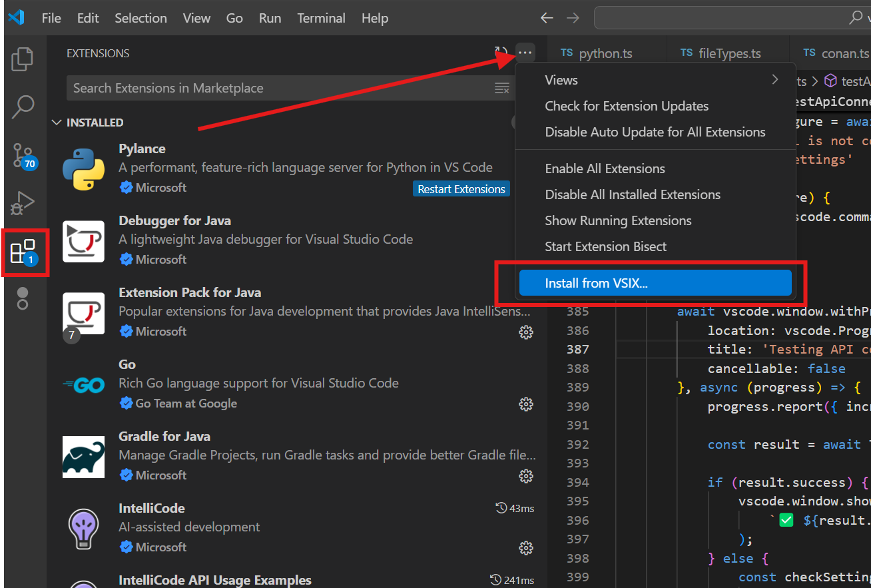Select the Pylance extension name

tap(142, 148)
